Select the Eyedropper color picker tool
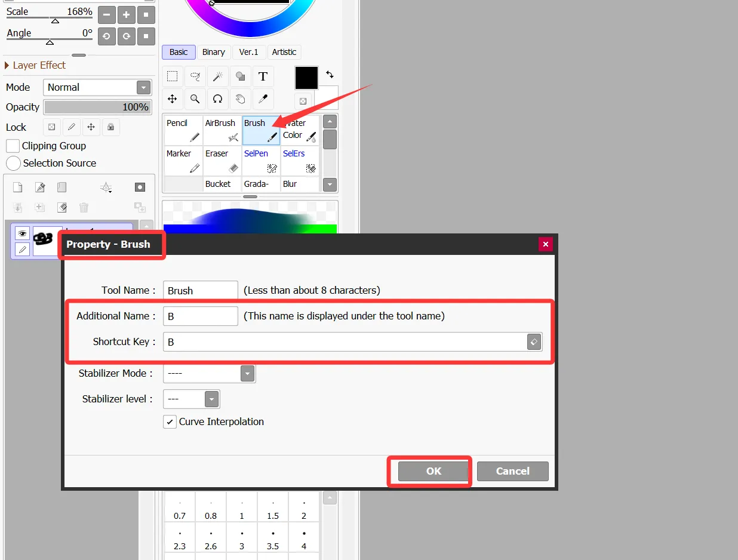 263,99
